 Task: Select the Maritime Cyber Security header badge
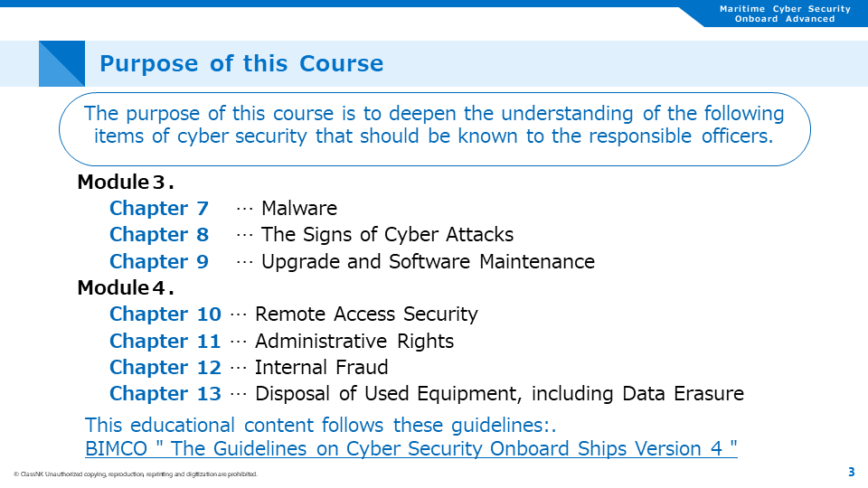coord(784,14)
